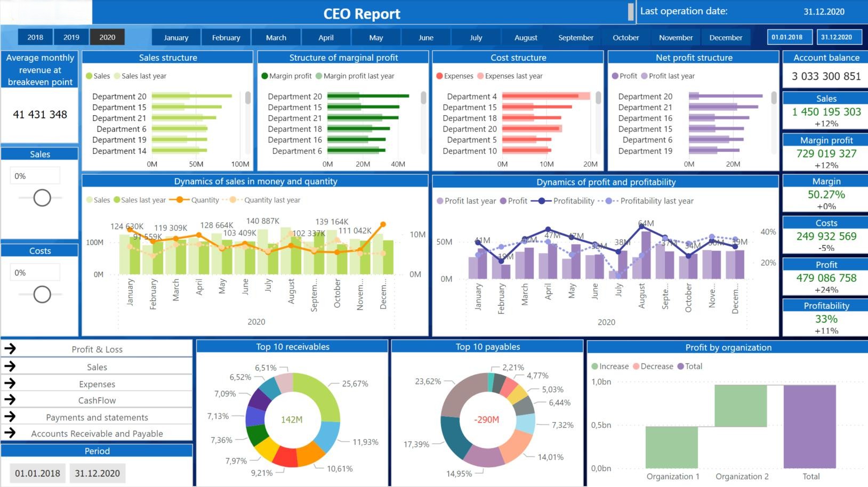The image size is (868, 487).
Task: Filter report by March
Action: tap(276, 38)
